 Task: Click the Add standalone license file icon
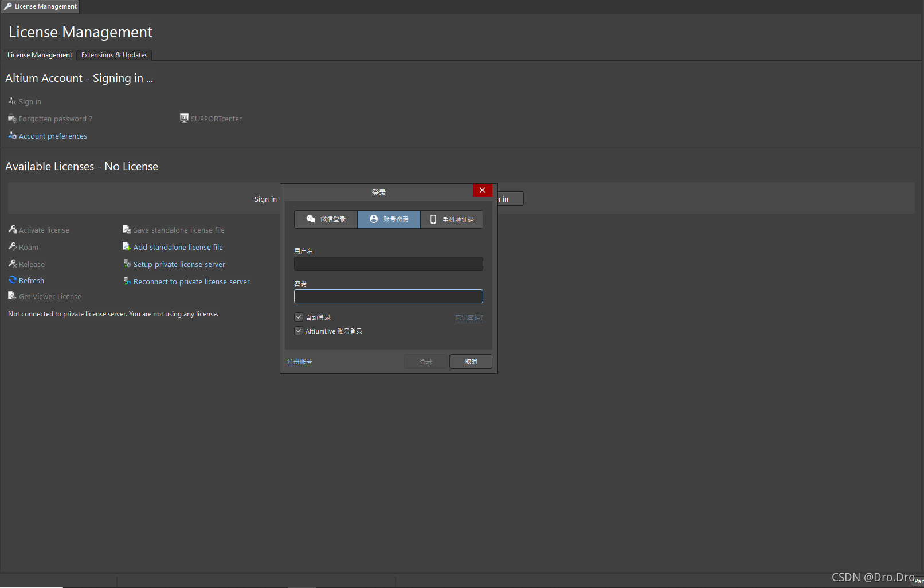pyautogui.click(x=127, y=246)
